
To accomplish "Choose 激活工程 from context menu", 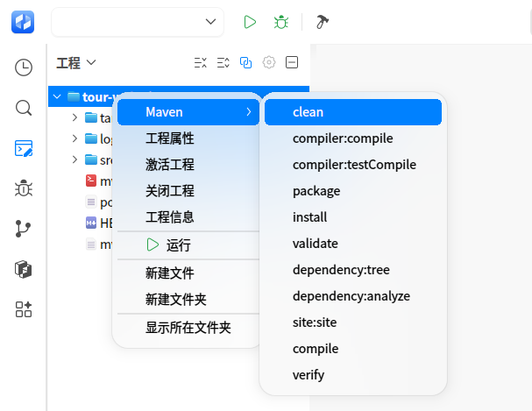I will click(188, 165).
